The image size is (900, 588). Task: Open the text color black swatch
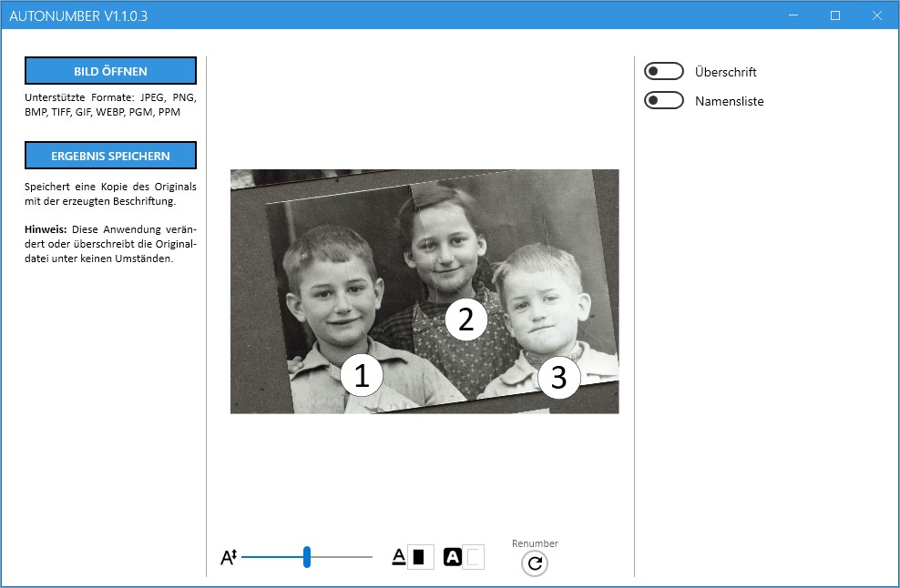coord(420,557)
